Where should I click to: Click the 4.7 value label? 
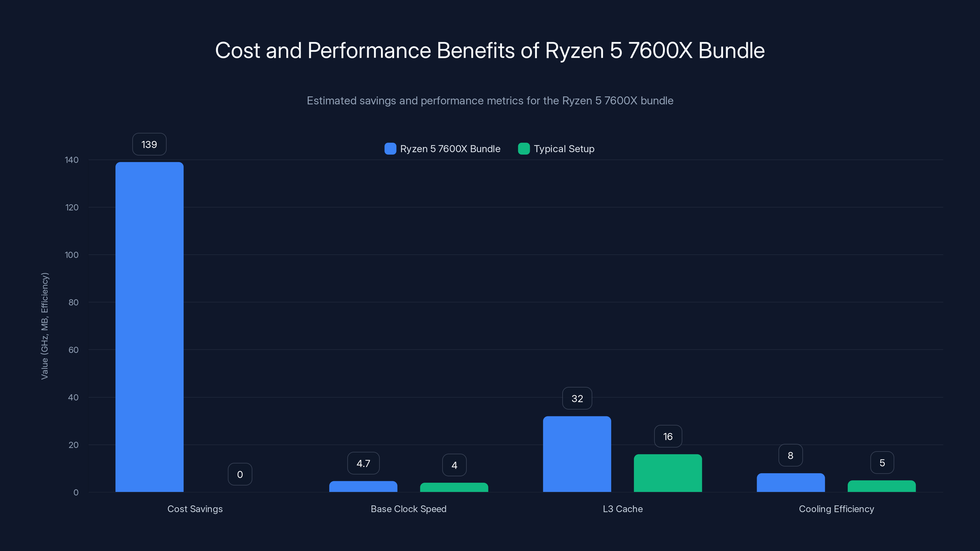(x=363, y=463)
